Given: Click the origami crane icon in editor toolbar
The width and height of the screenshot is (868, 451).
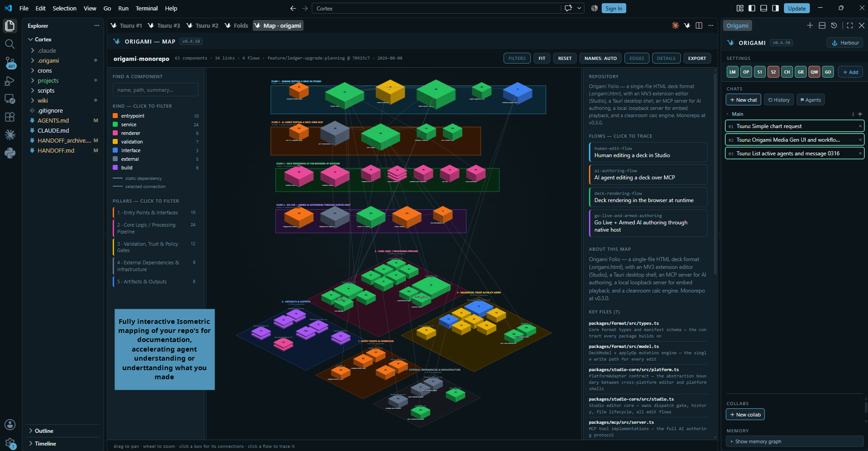Looking at the screenshot, I should tap(687, 25).
